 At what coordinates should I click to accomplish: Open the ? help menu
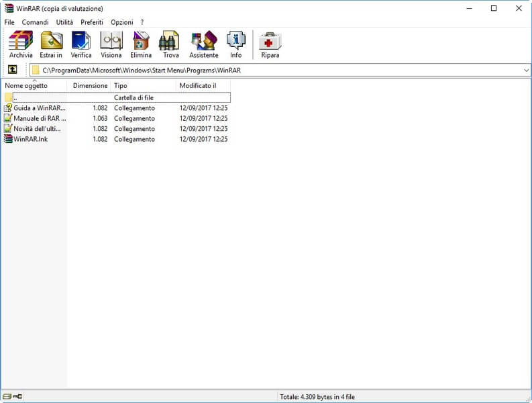(142, 22)
